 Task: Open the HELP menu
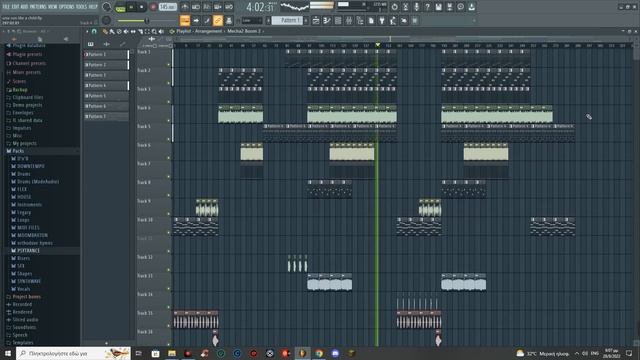[93, 7]
